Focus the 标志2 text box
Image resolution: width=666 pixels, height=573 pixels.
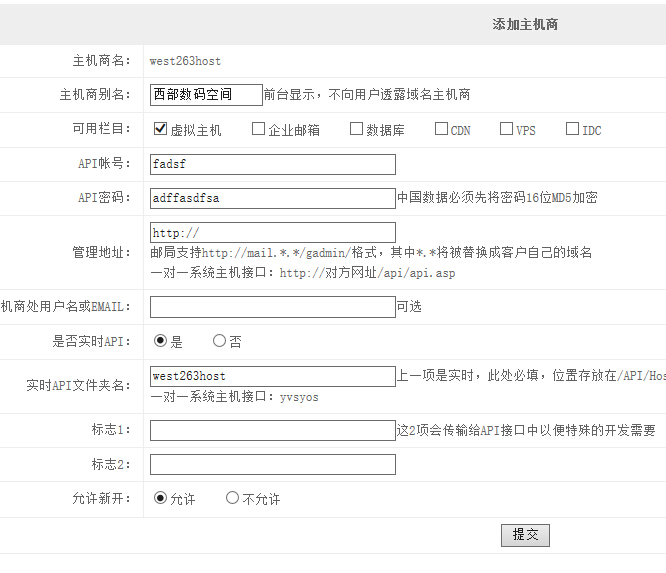[272, 464]
